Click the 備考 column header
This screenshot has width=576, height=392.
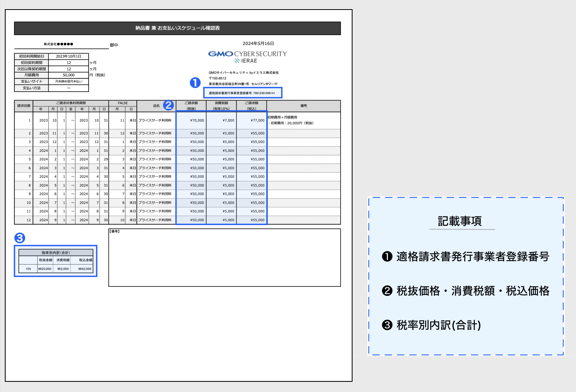tap(303, 106)
